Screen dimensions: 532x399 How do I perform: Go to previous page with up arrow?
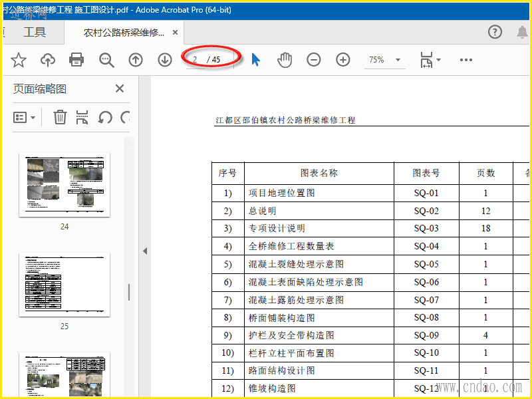coord(136,60)
